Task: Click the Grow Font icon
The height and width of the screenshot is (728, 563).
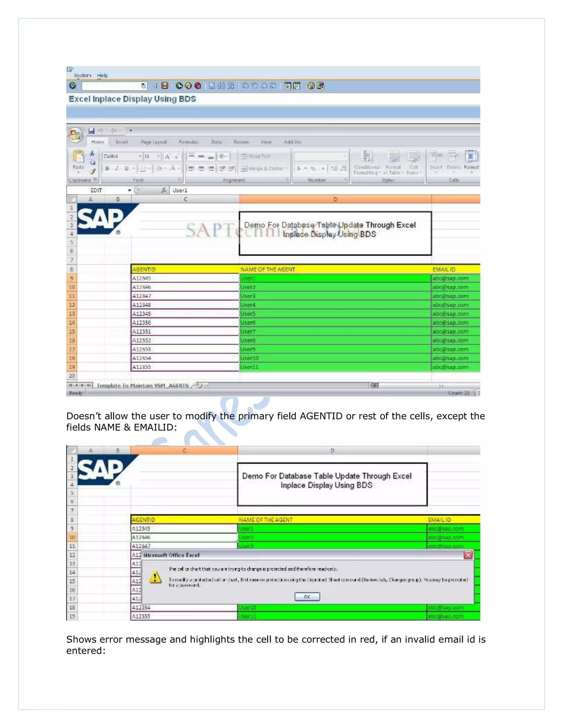Action: (168, 156)
